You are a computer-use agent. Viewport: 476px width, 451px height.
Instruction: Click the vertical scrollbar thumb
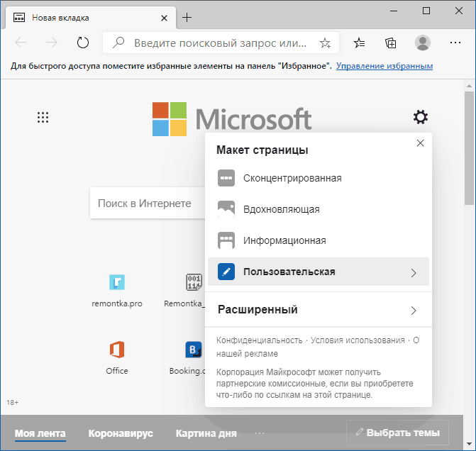point(469,148)
